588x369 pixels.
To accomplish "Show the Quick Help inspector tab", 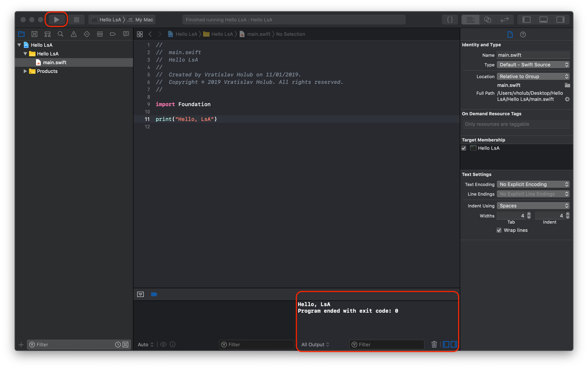I will coord(523,34).
